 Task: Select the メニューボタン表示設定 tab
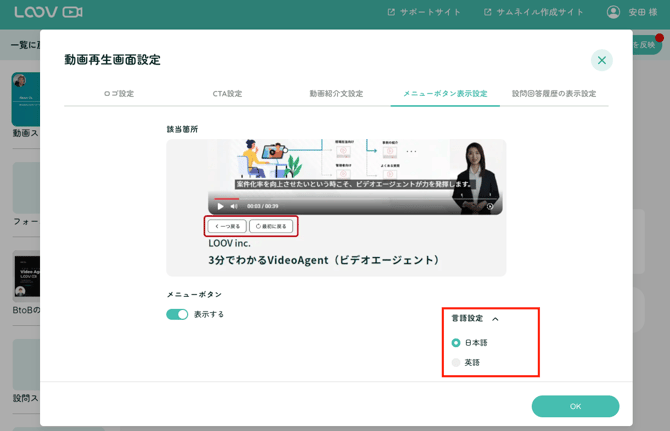point(445,94)
